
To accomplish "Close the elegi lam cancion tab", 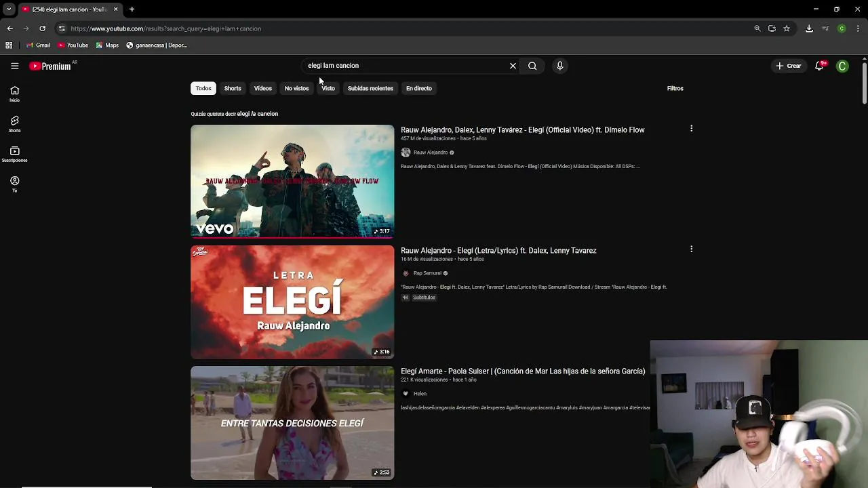I will [115, 9].
